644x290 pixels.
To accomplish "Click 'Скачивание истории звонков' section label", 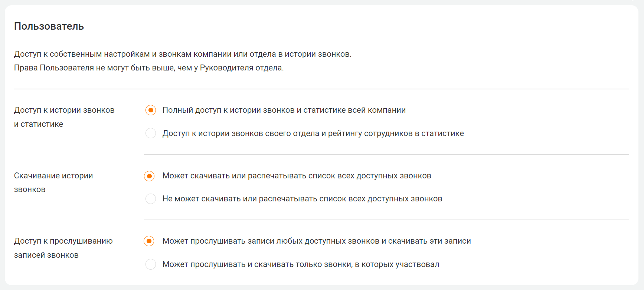I will click(53, 182).
